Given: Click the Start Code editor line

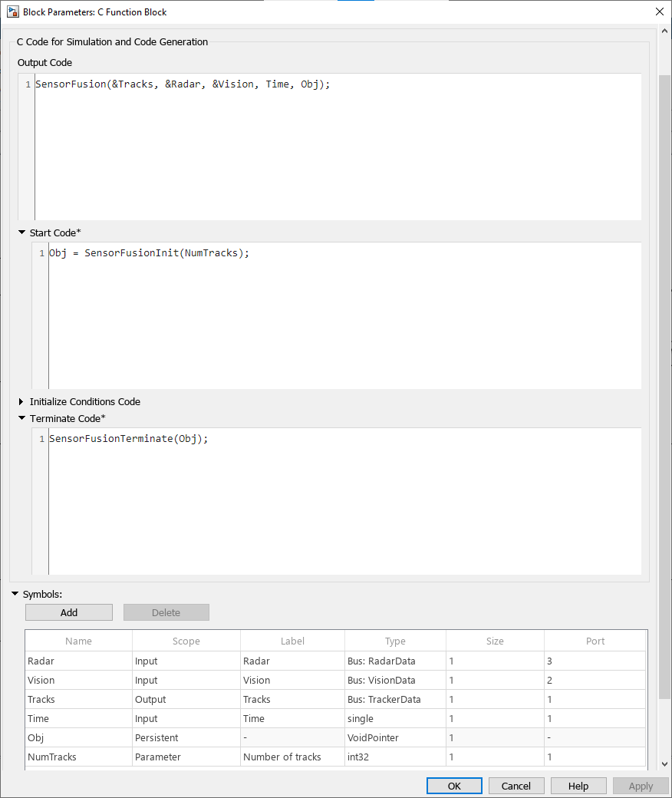Looking at the screenshot, I should point(150,253).
